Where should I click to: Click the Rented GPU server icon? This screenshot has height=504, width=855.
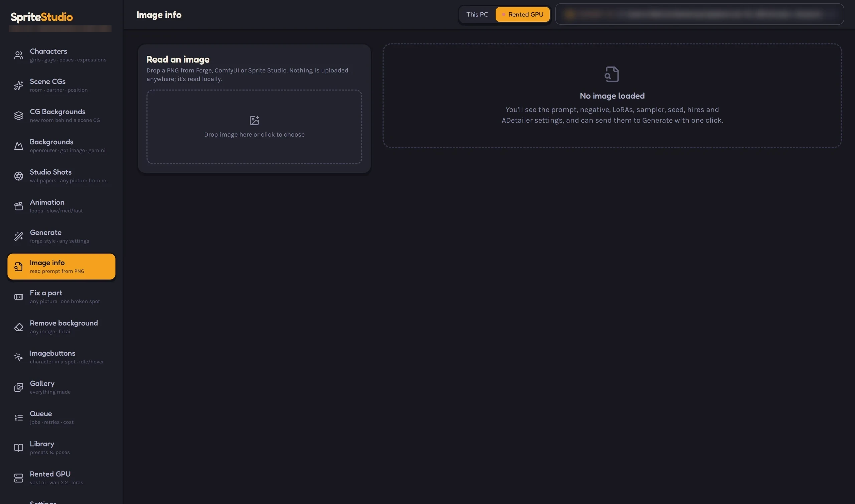[x=19, y=478]
